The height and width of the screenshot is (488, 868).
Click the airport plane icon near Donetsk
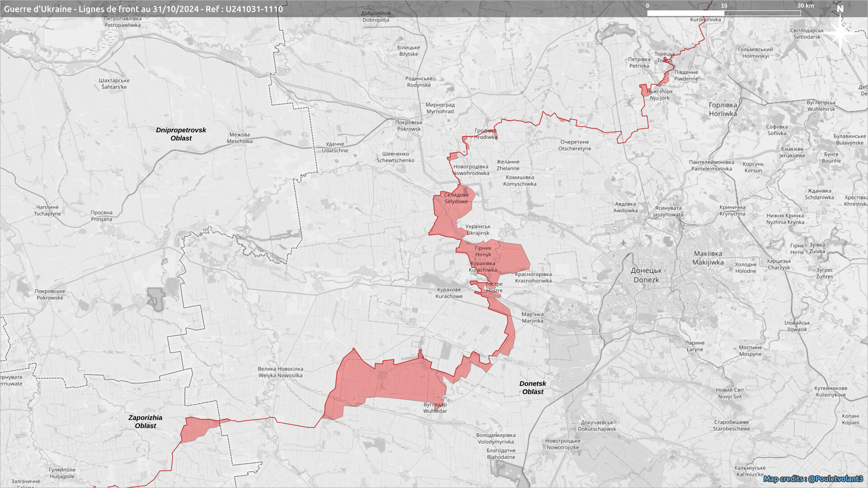[x=624, y=243]
